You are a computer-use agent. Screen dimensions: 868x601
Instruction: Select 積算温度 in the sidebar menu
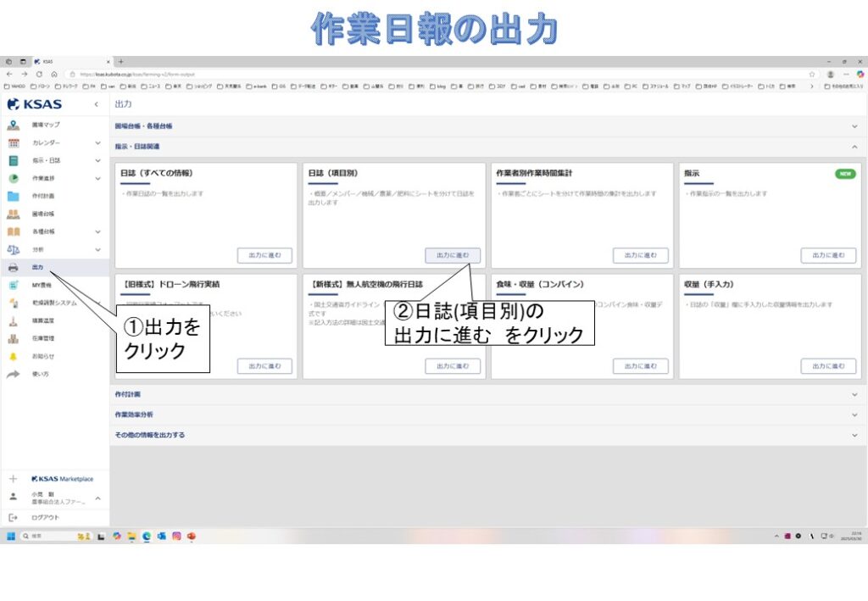[43, 320]
